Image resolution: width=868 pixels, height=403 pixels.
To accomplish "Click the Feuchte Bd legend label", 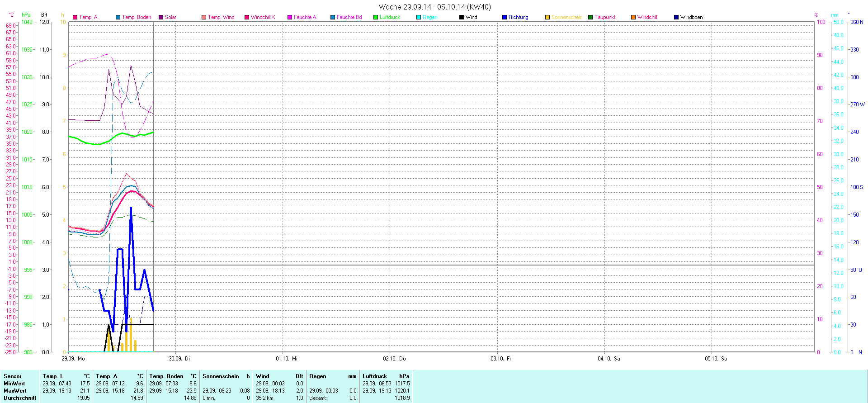I will 349,17.
